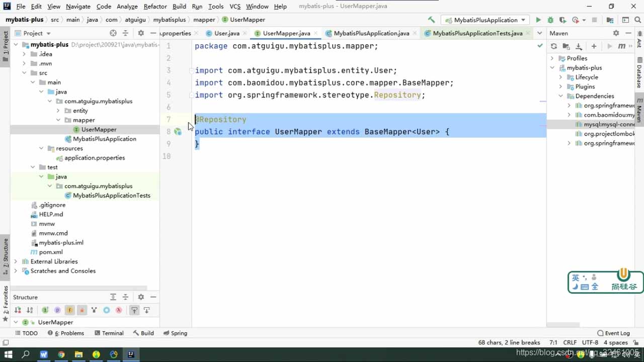Open Structure panel settings gear

click(x=141, y=297)
